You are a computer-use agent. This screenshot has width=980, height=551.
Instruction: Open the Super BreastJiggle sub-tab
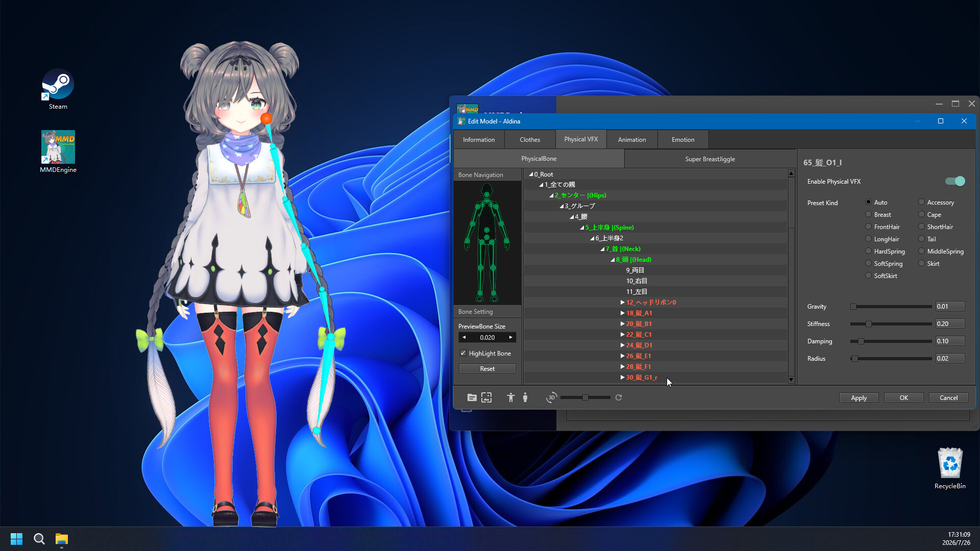tap(710, 159)
